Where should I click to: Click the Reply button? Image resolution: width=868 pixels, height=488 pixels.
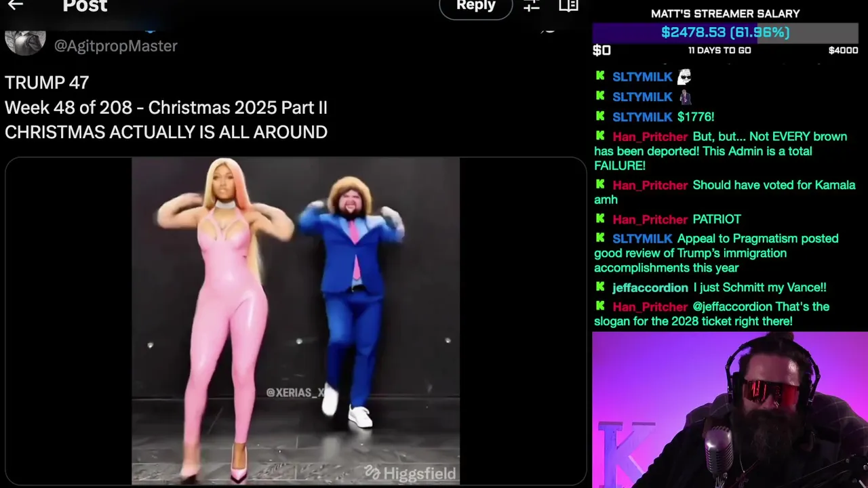[475, 7]
